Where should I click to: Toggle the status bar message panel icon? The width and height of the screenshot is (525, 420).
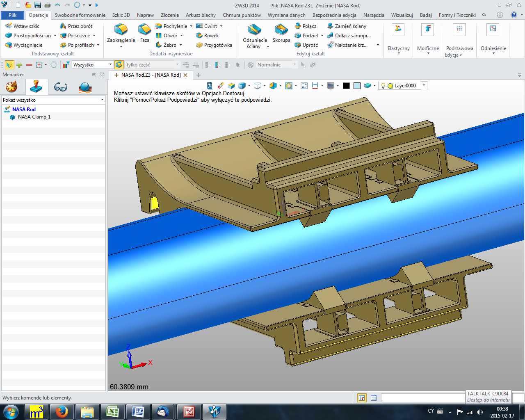pyautogui.click(x=374, y=398)
